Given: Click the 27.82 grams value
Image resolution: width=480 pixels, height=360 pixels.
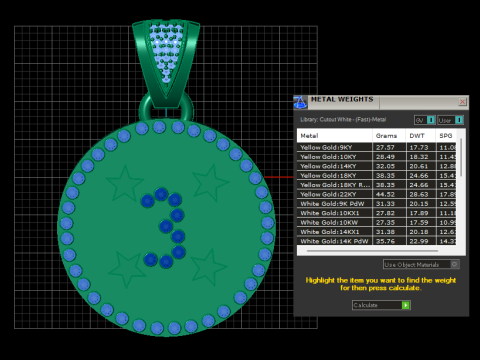Looking at the screenshot, I should (x=385, y=213).
